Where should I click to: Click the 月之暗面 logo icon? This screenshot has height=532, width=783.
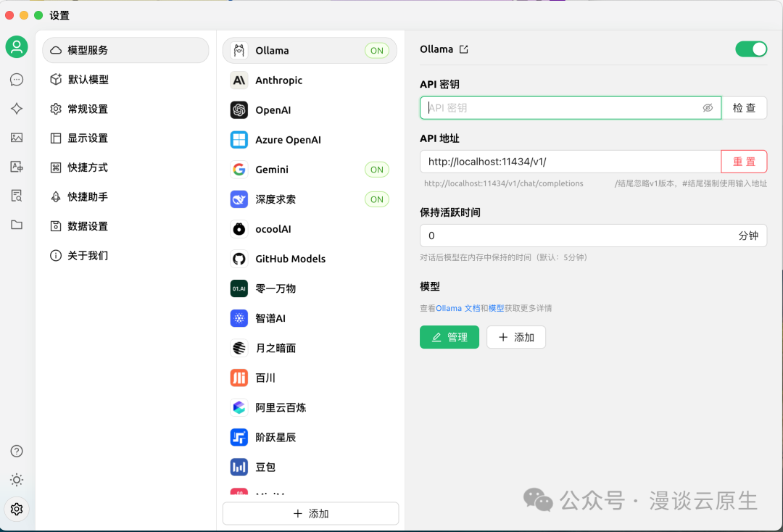tap(239, 348)
